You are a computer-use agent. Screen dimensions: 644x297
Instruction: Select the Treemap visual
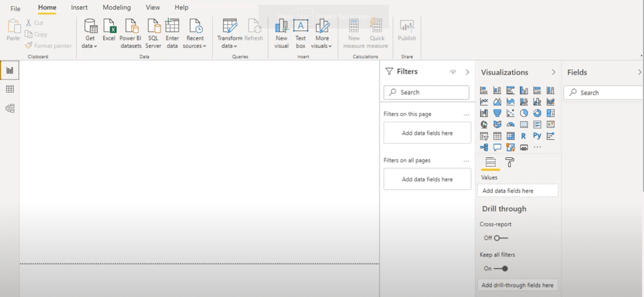click(550, 113)
